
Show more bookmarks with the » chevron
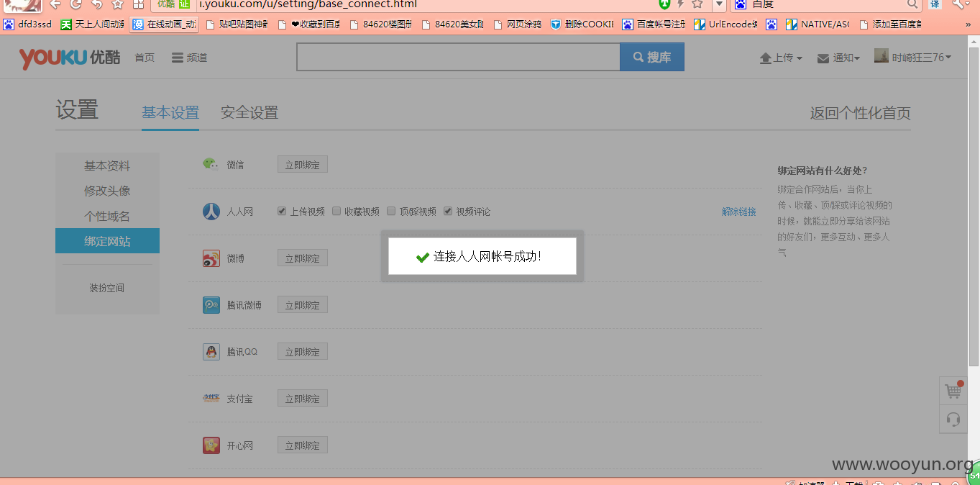click(968, 24)
